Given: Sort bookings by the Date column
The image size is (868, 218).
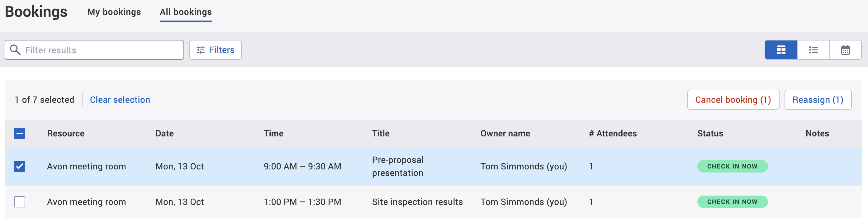Looking at the screenshot, I should (x=164, y=133).
